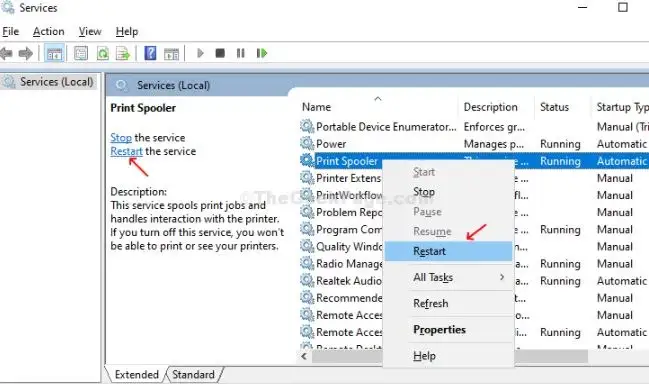
Task: Expand the All Tasks submenu arrow
Action: point(502,277)
